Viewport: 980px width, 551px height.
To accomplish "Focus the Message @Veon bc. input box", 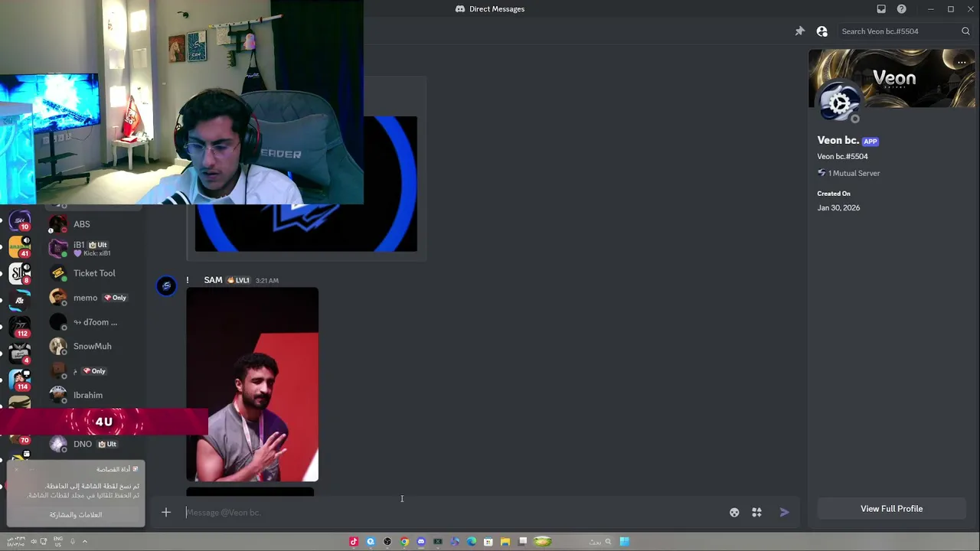I will point(452,513).
